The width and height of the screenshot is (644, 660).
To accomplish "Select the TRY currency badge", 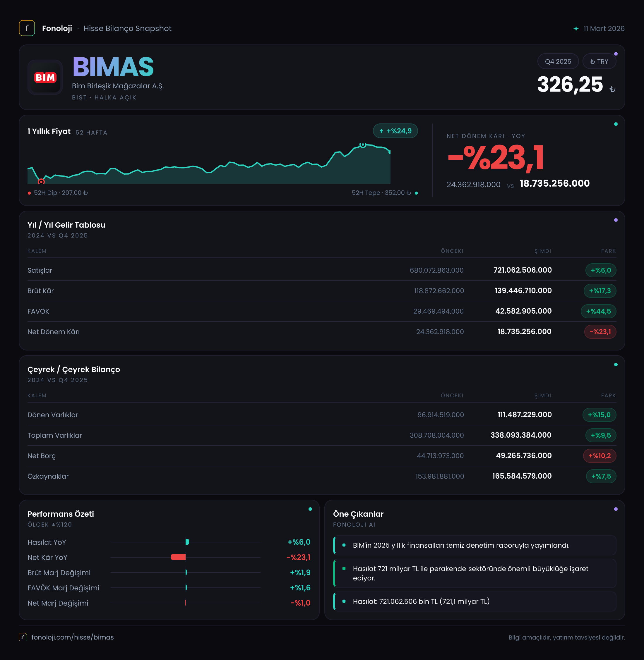I will point(599,61).
